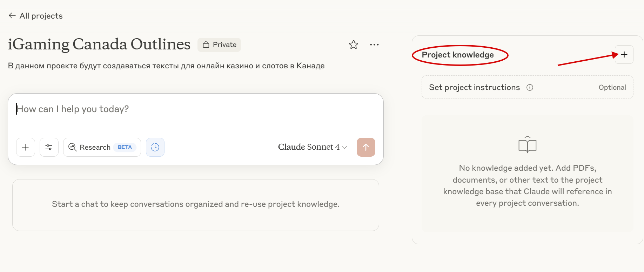Click the Start a chat to keep conversations text
The image size is (644, 272).
point(196,204)
